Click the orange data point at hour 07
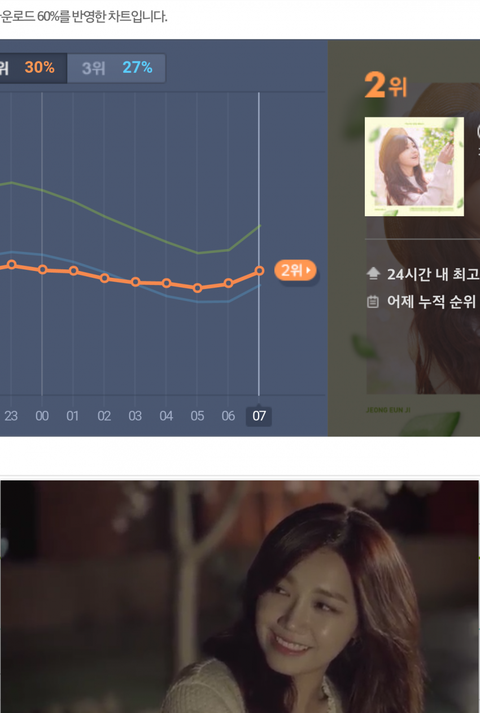The image size is (480, 713). point(260,271)
